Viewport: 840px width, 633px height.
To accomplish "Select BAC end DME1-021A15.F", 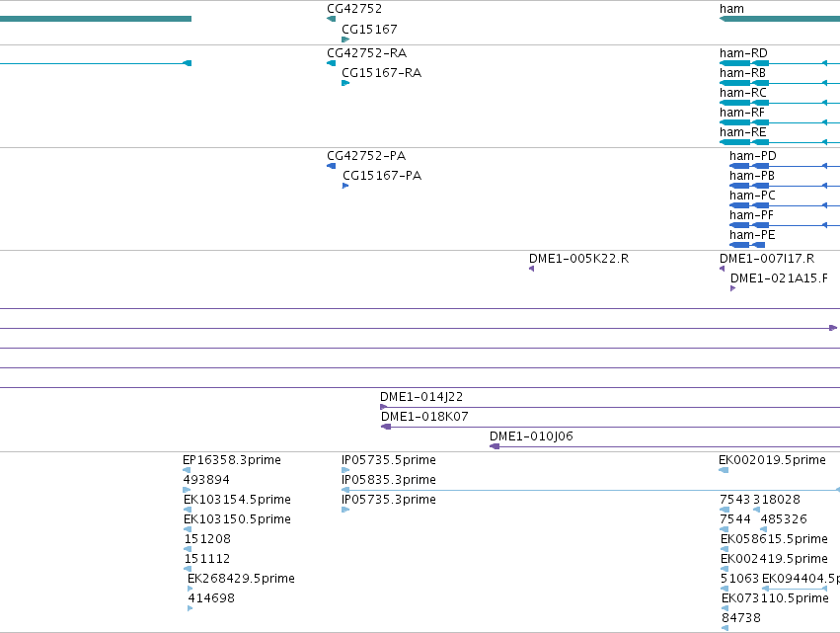I will pos(779,278).
